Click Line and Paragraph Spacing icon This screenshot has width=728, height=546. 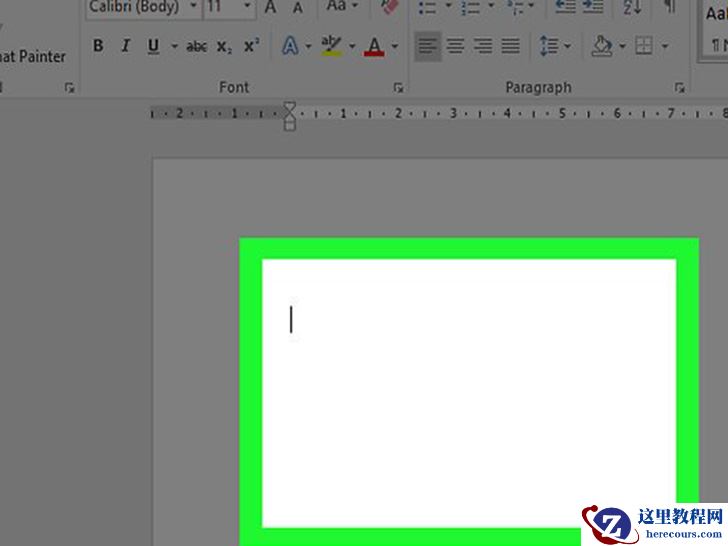(x=549, y=46)
